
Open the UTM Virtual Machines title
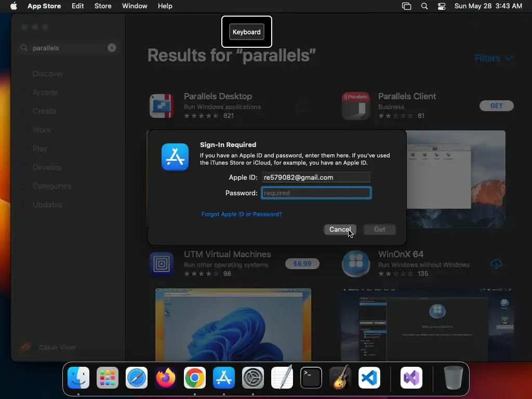[228, 254]
